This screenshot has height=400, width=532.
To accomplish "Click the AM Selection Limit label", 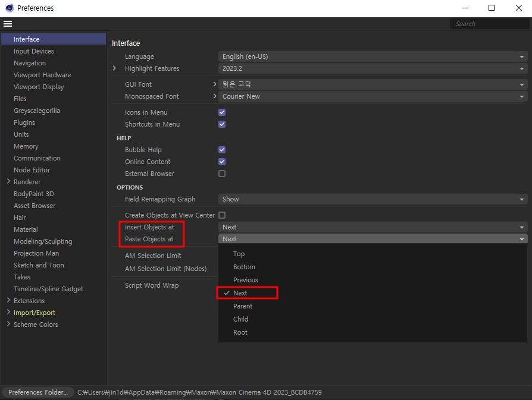I will [153, 256].
